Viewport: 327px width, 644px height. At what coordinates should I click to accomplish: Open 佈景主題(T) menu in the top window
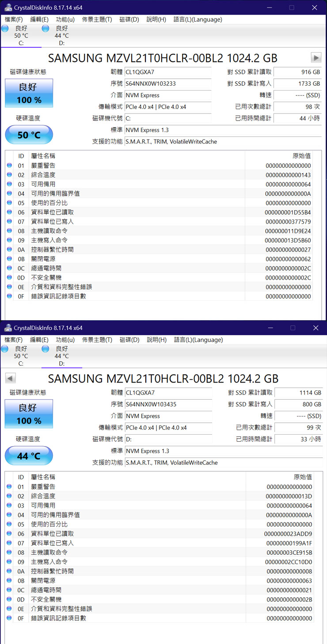(97, 19)
